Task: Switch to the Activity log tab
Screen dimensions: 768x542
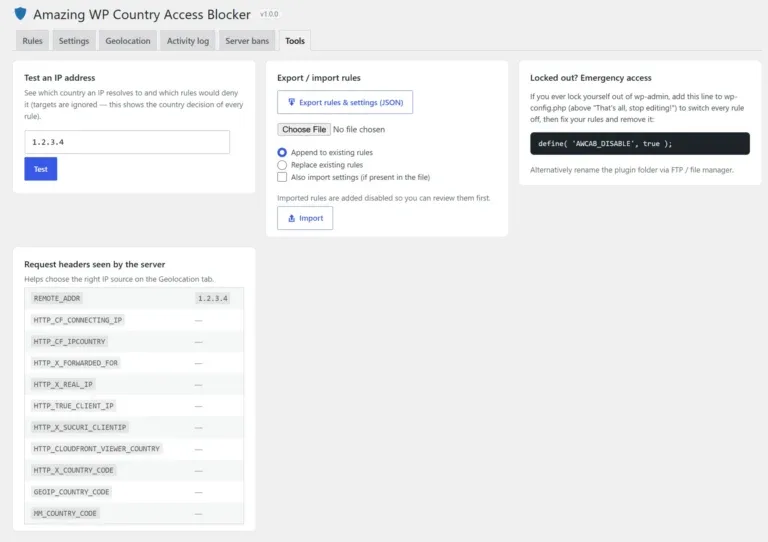Action: [x=188, y=41]
